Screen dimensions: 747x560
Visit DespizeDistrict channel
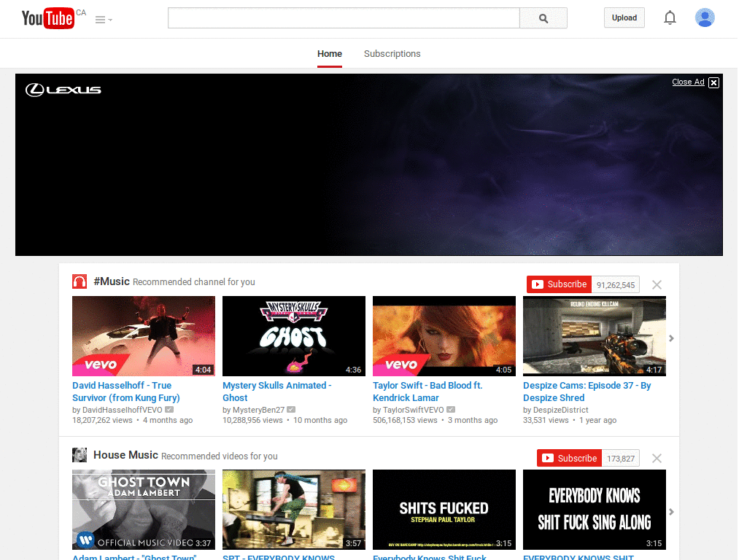tap(561, 410)
